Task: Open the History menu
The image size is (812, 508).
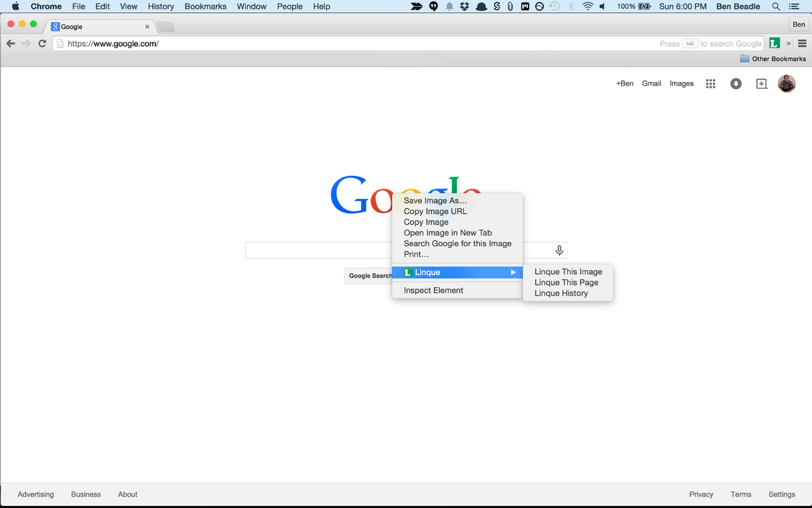Action: [x=160, y=6]
